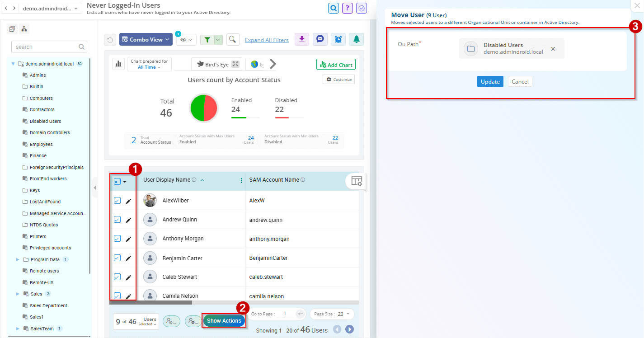Image resolution: width=644 pixels, height=338 pixels.
Task: Click the magnifier search icon near filters
Action: click(233, 40)
